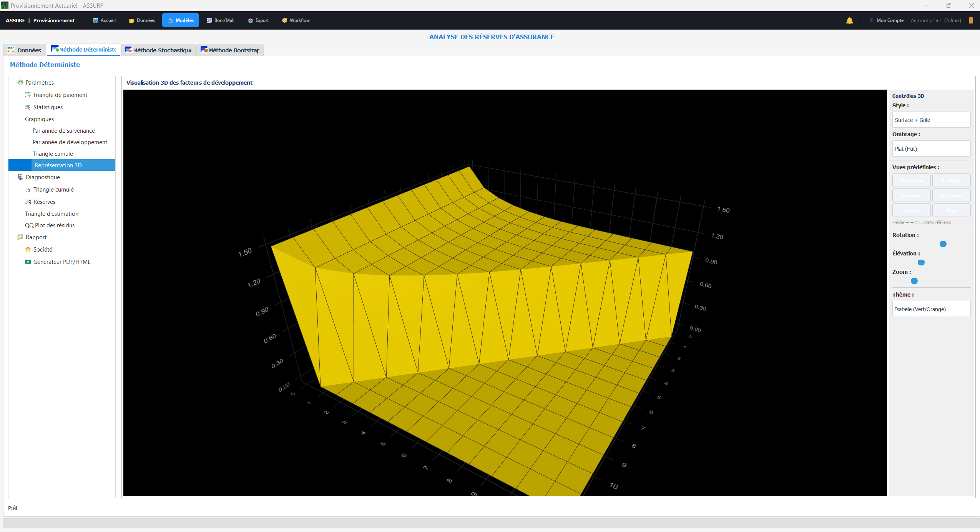This screenshot has width=980, height=532.
Task: Click the Paramètres gear icon in tree
Action: pyautogui.click(x=20, y=82)
